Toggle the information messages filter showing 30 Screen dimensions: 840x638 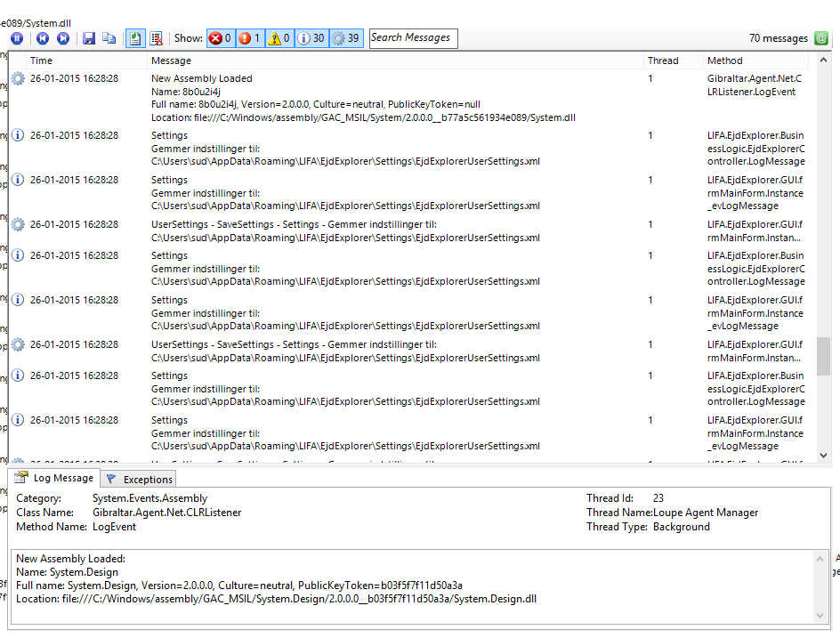click(311, 38)
